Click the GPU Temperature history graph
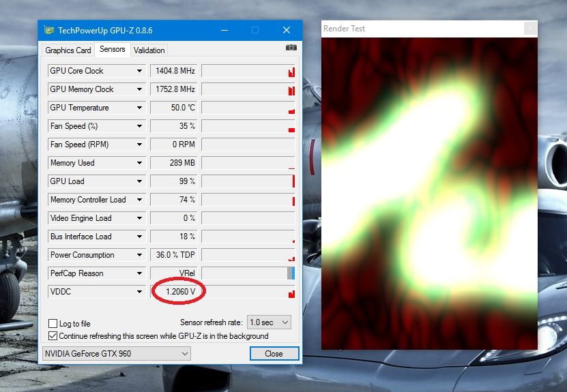The height and width of the screenshot is (392, 567). coord(248,108)
